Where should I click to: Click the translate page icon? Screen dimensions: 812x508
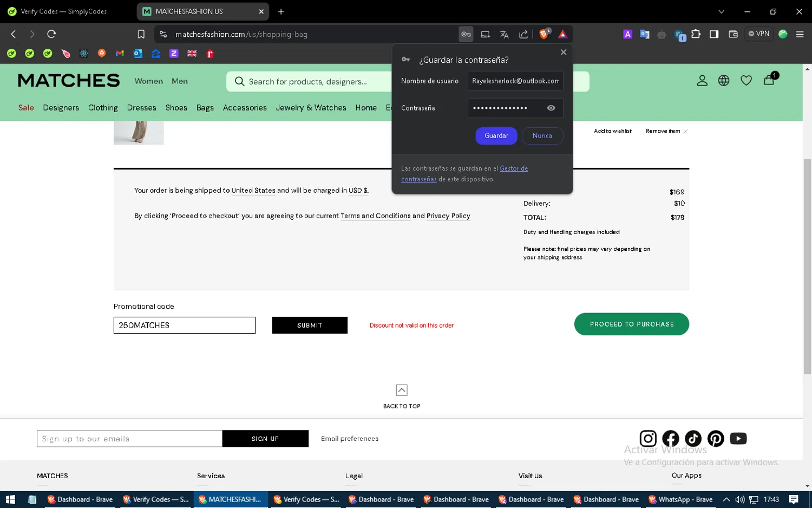[x=505, y=34]
